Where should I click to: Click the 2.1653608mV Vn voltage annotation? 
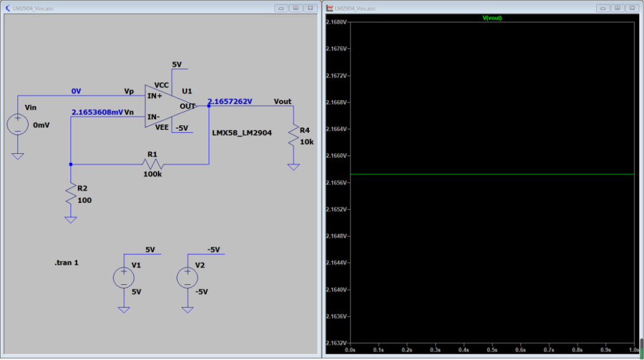(x=97, y=112)
